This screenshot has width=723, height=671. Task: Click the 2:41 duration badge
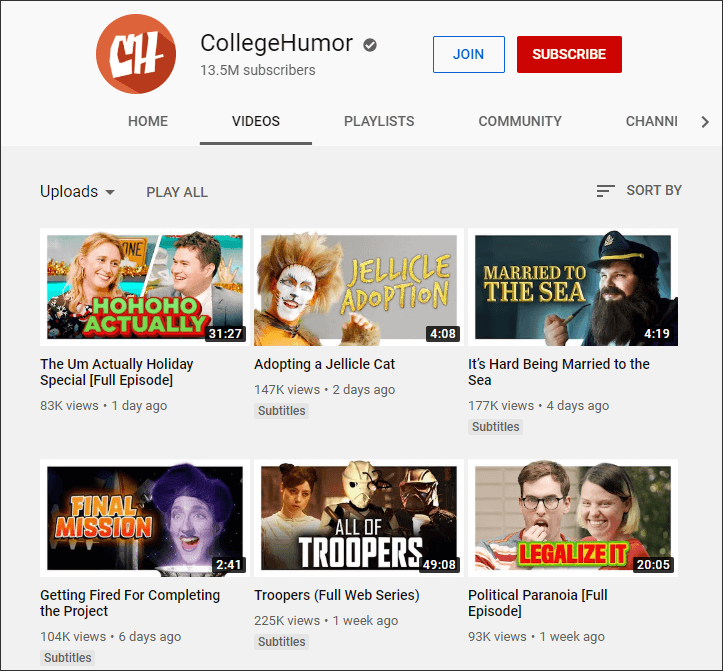click(x=229, y=564)
